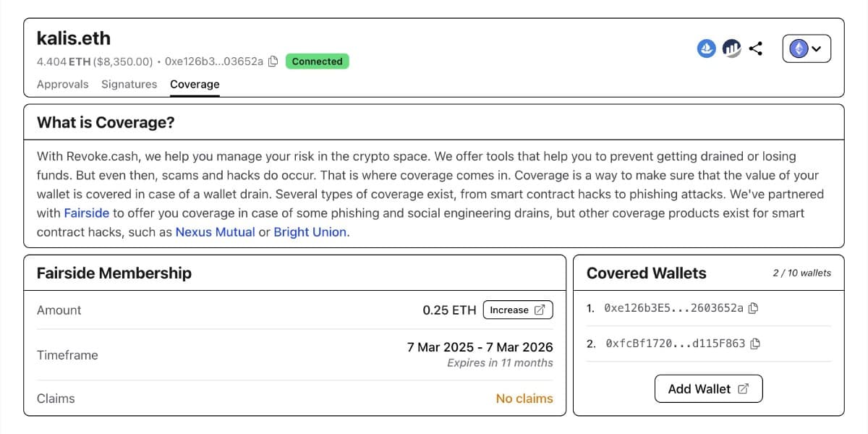Expand the chain selector chevron
Screen dimensions: 868x434
817,49
